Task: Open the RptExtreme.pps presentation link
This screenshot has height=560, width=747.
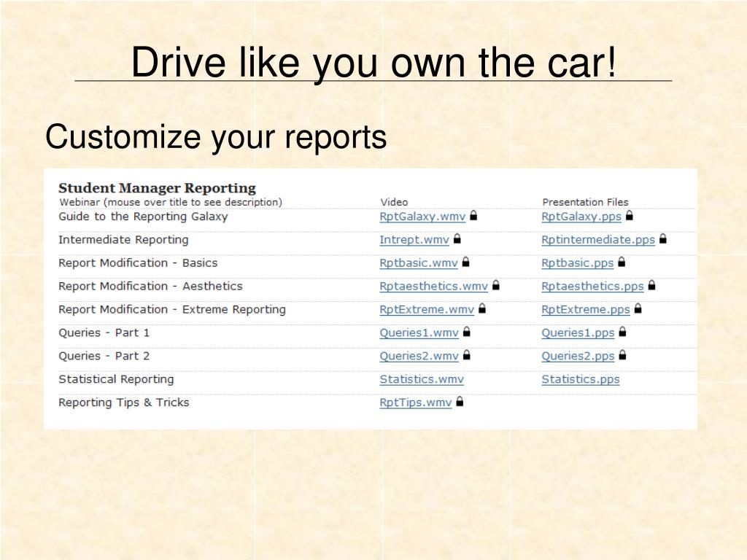Action: 586,309
